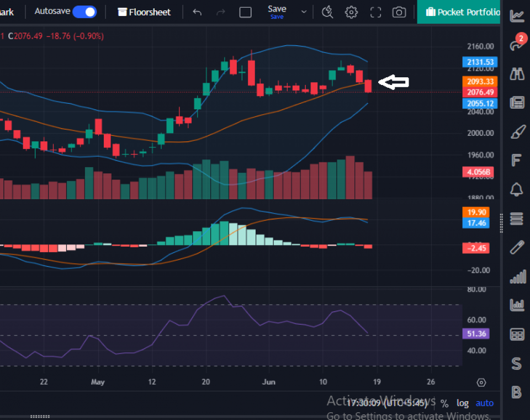Click the 4.056B volume label

pos(478,172)
